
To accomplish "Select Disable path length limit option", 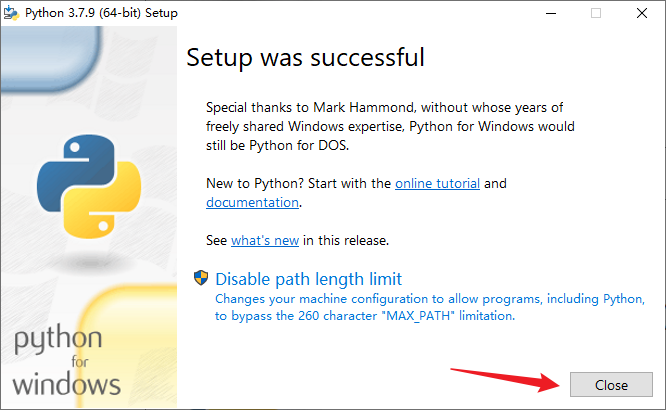I will tap(308, 279).
